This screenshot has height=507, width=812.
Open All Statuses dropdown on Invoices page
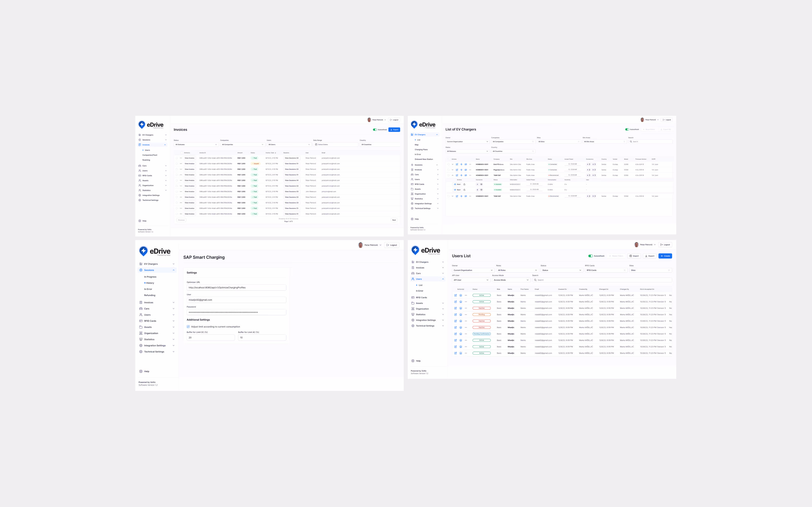196,144
